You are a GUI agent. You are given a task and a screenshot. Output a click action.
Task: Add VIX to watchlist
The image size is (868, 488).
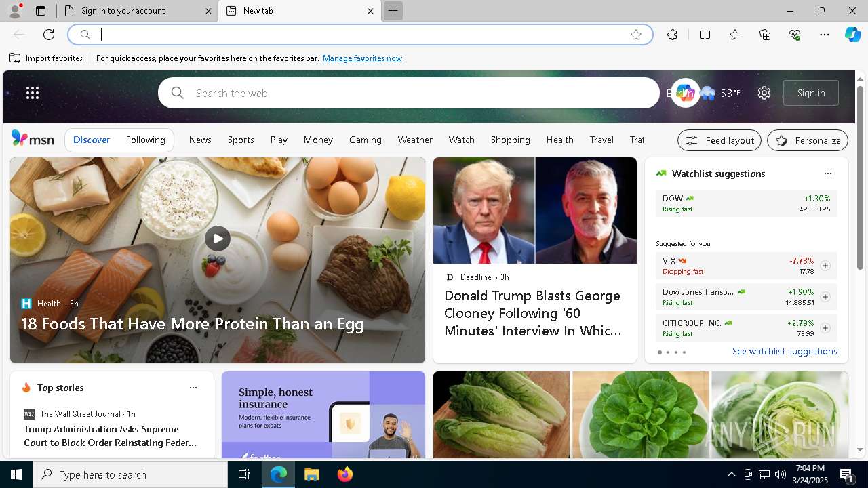pos(825,266)
